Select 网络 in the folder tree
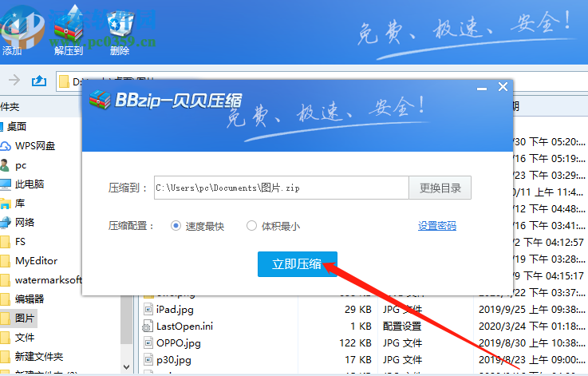 point(25,223)
